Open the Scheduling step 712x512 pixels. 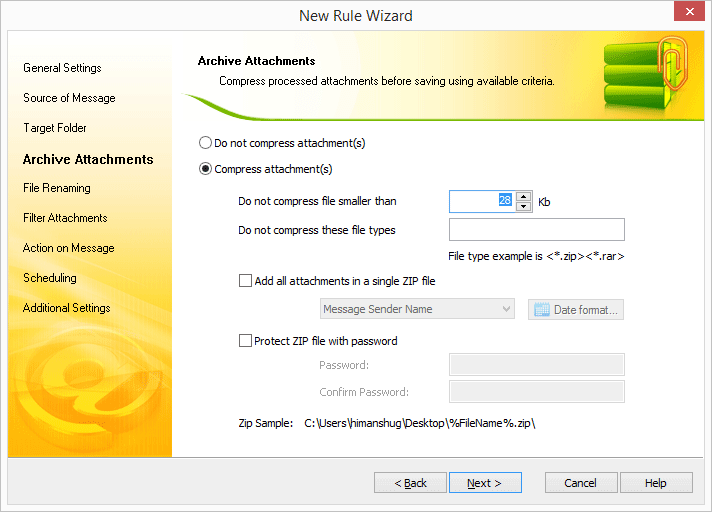[50, 278]
